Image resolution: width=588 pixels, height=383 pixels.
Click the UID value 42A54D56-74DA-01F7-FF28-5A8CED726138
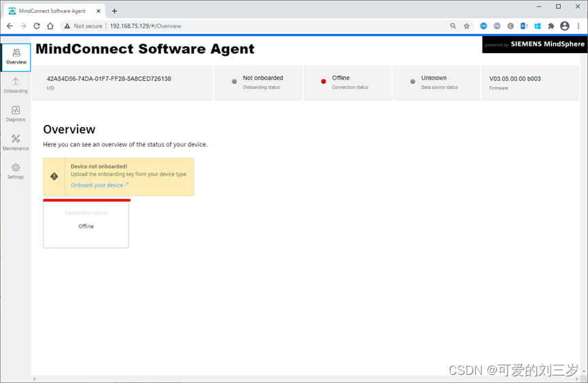pos(109,79)
